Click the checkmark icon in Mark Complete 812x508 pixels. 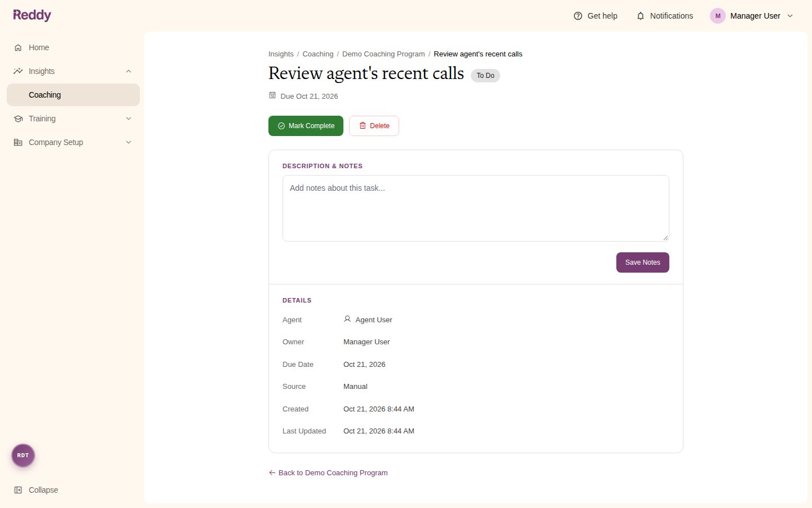[281, 126]
